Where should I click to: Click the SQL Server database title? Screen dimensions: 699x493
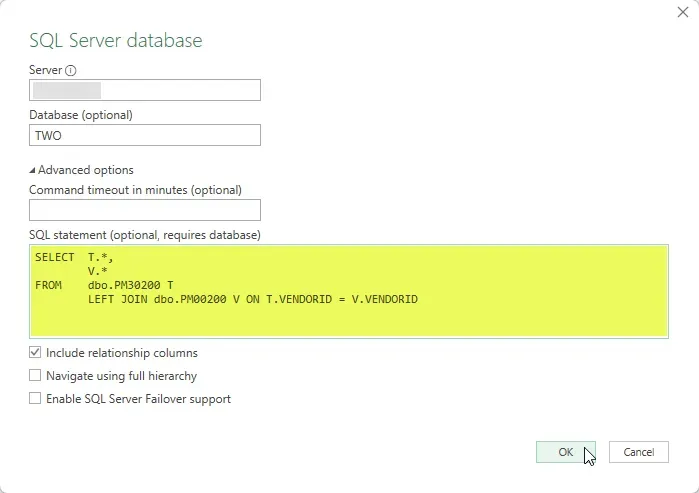[x=116, y=41]
